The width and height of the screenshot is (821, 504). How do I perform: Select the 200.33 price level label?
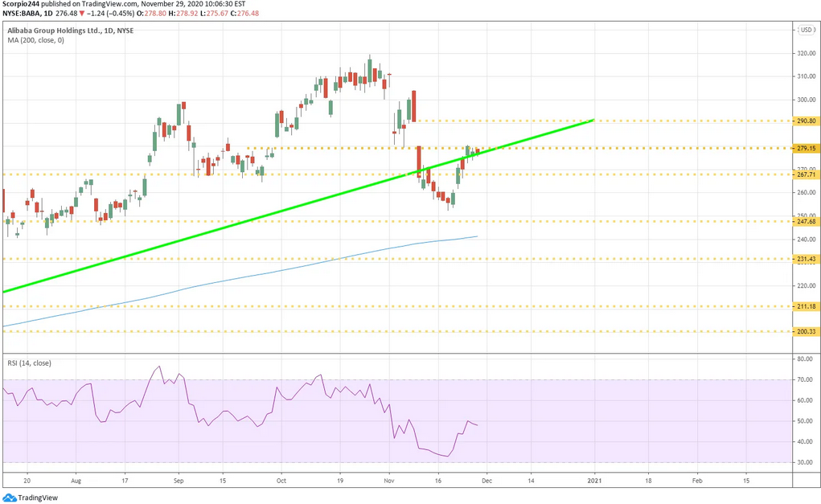click(806, 331)
